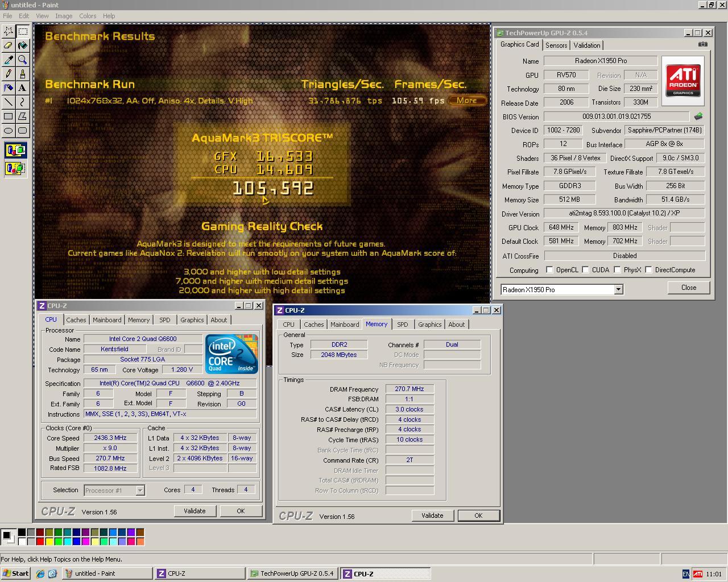Click the language indicator in tray

click(685, 574)
